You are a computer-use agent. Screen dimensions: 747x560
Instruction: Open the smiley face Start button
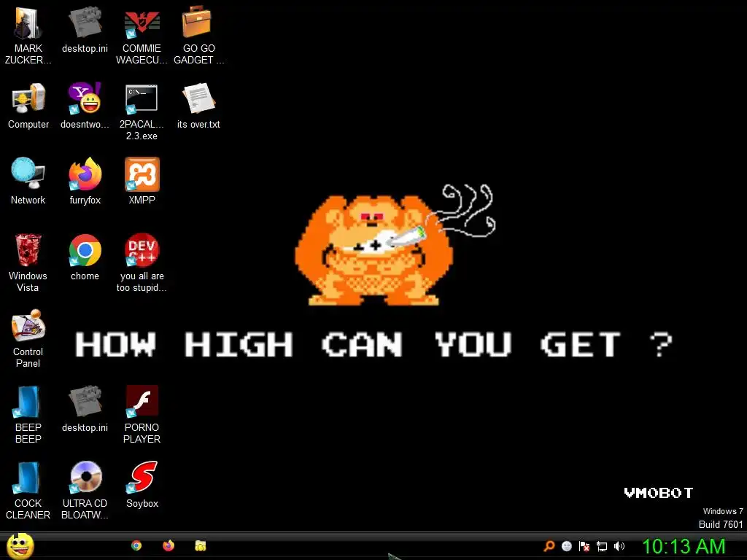[20, 546]
